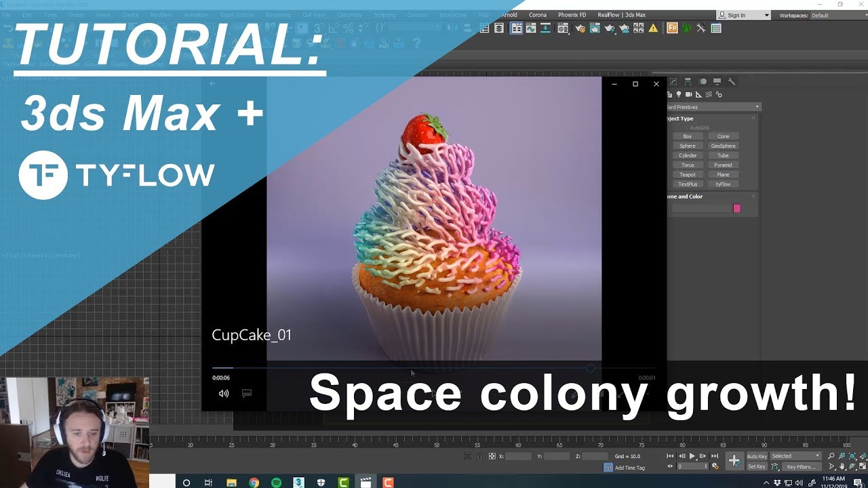Viewport: 868px width, 488px height.
Task: Toggle the Auto Key animation mode
Action: coord(757,456)
